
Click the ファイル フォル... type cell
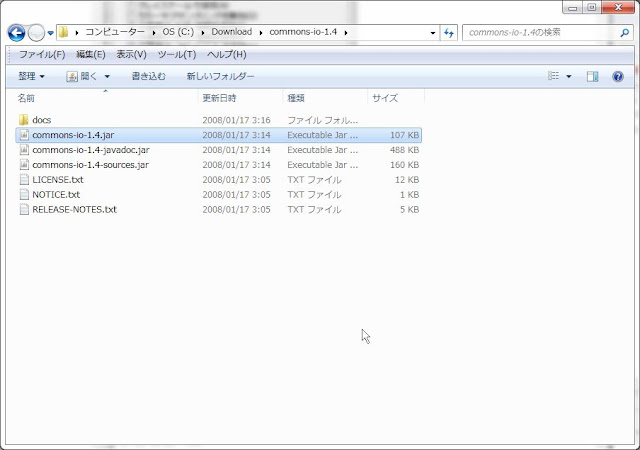tap(322, 120)
